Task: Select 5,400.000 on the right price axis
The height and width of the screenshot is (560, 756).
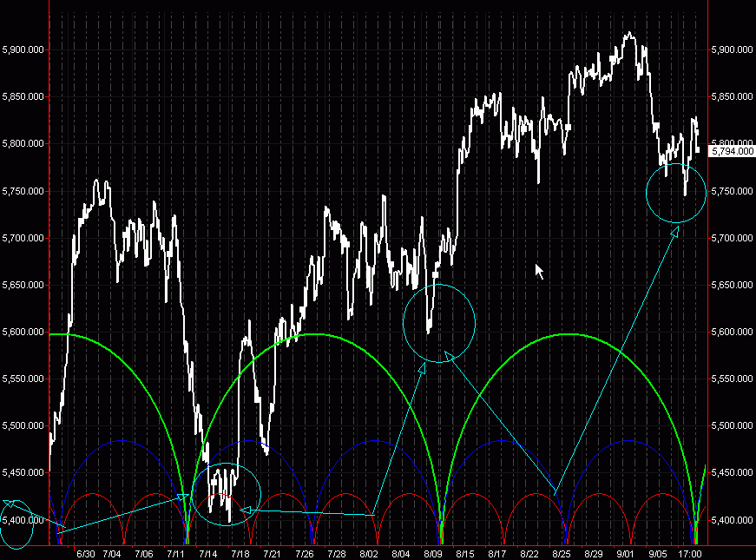Action: pos(732,520)
